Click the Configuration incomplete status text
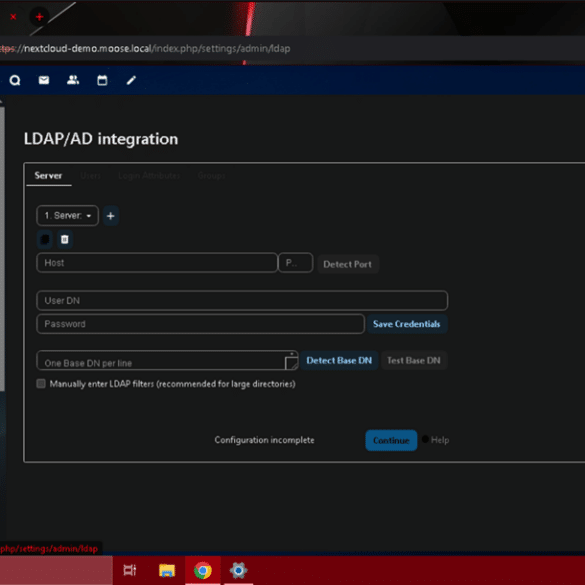This screenshot has height=585, width=585. tap(264, 440)
